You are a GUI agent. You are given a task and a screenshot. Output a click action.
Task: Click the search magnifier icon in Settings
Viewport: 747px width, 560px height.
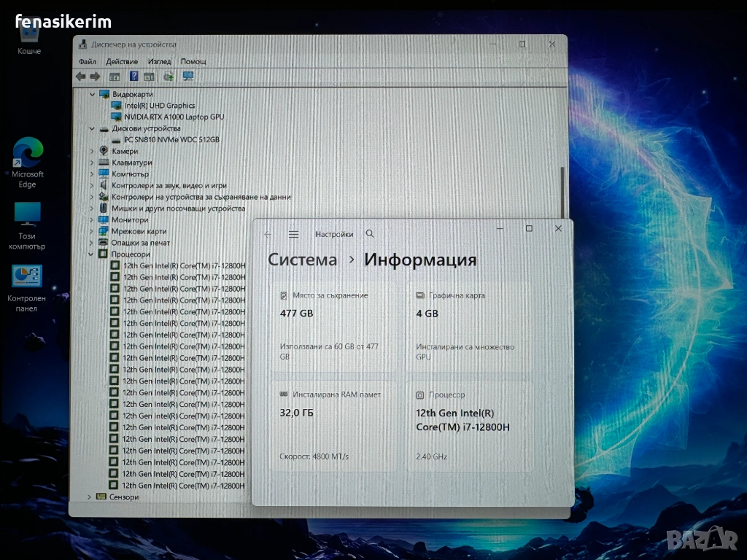click(x=370, y=234)
